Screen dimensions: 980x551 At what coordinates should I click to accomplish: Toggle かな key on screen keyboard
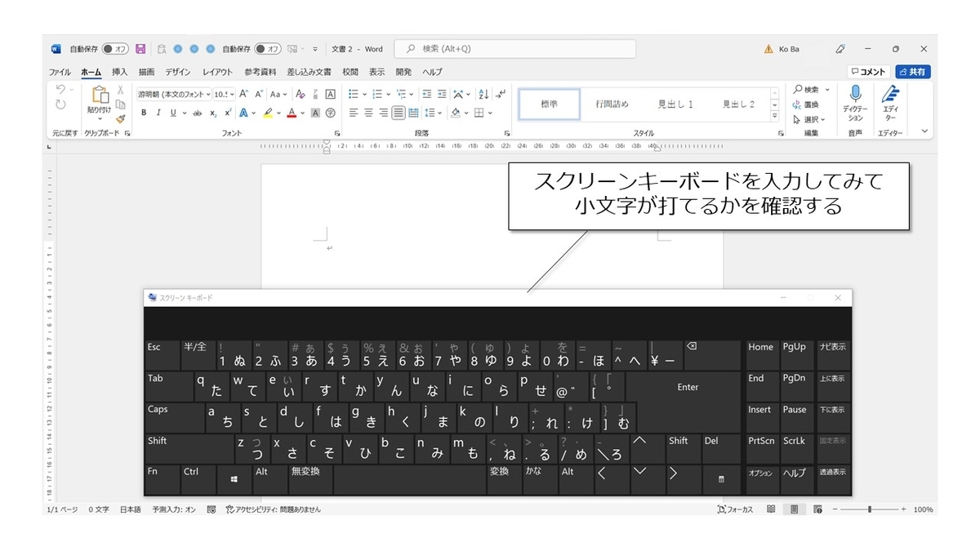point(540,479)
